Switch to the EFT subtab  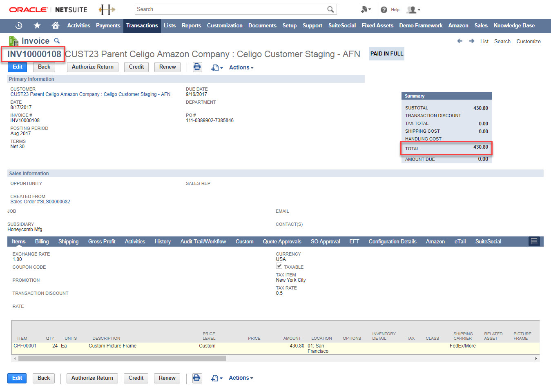pos(354,242)
